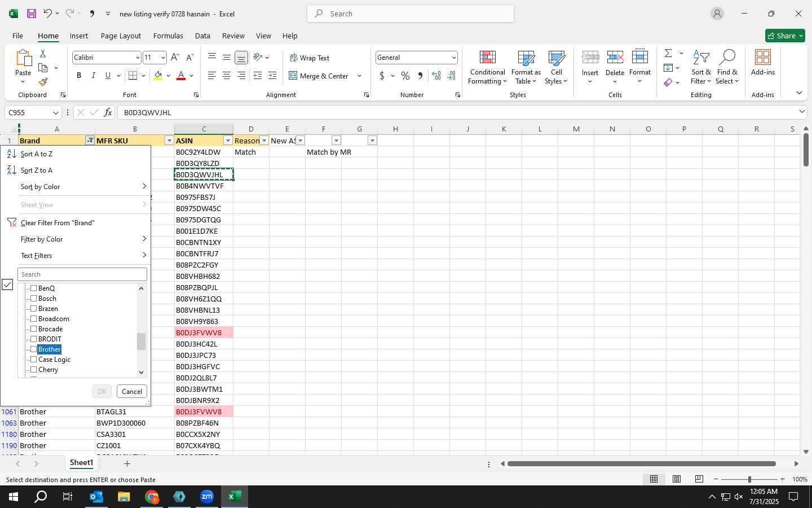The height and width of the screenshot is (508, 812).
Task: Click the Comma Style icon
Action: click(x=420, y=76)
